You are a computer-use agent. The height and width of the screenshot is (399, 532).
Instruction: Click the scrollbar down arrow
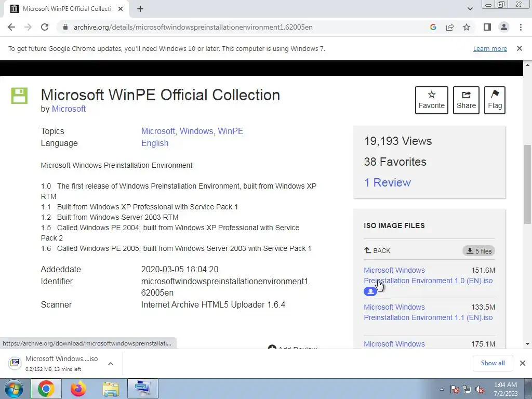click(x=527, y=344)
